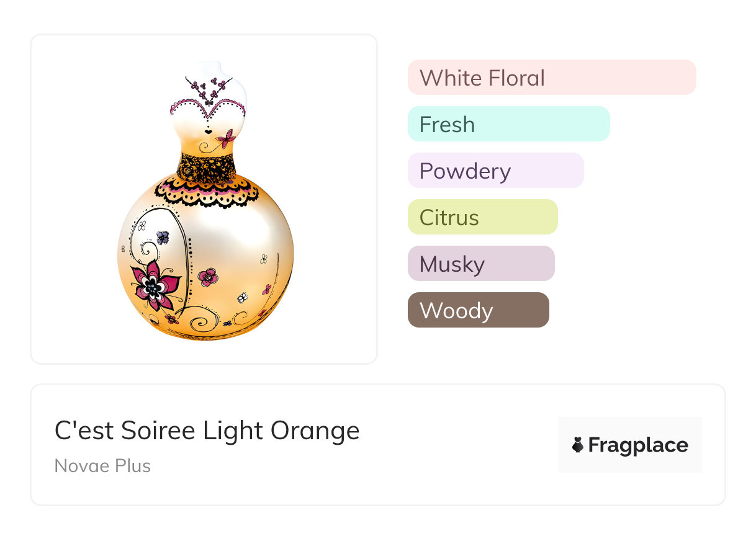
Task: Click the small pink flower at bottle center
Action: [x=209, y=275]
